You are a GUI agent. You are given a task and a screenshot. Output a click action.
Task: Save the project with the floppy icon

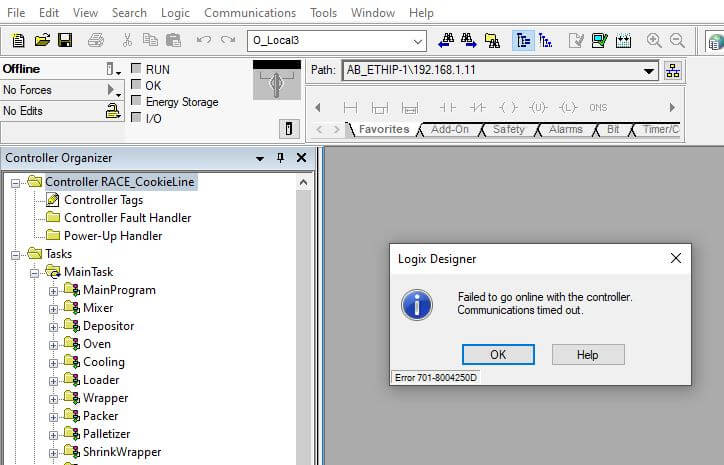[65, 41]
